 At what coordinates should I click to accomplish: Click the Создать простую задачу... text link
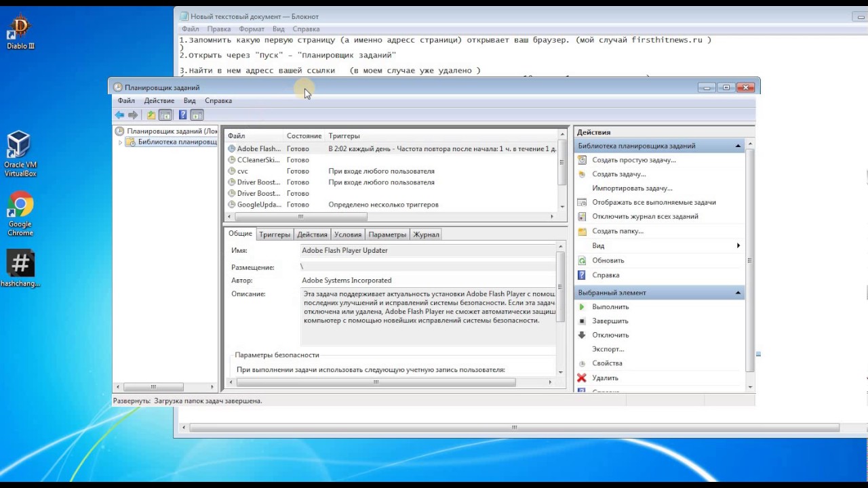click(634, 160)
